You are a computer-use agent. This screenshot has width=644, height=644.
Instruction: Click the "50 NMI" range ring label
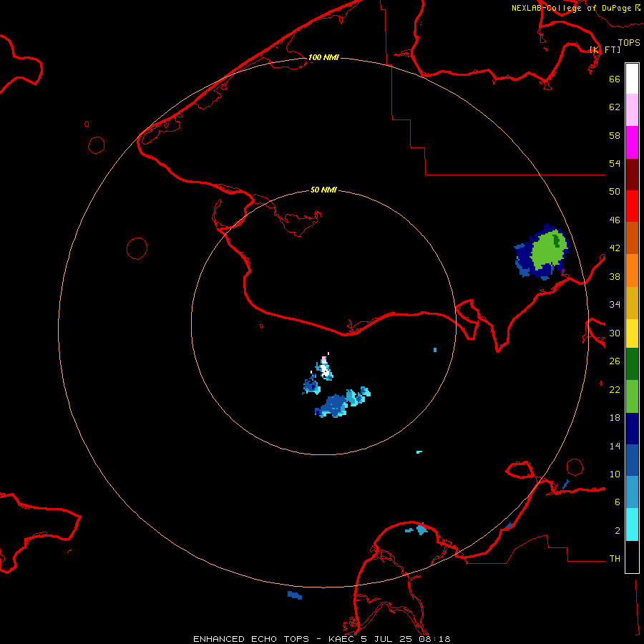(323, 190)
